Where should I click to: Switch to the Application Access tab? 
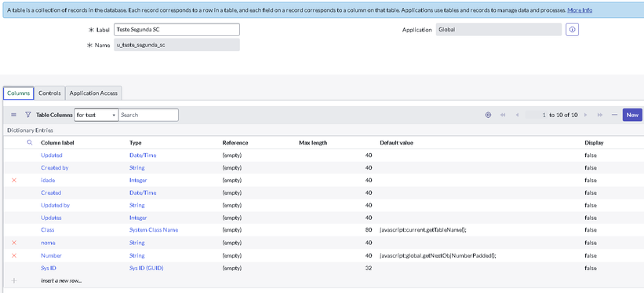coord(93,93)
